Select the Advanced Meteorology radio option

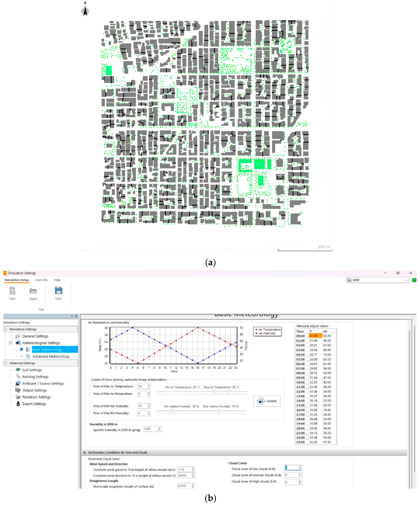click(21, 356)
